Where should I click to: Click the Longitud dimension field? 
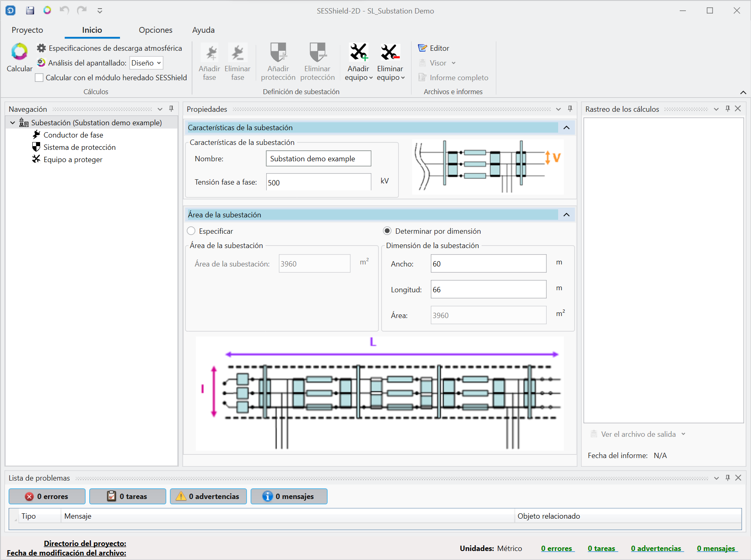pyautogui.click(x=489, y=289)
